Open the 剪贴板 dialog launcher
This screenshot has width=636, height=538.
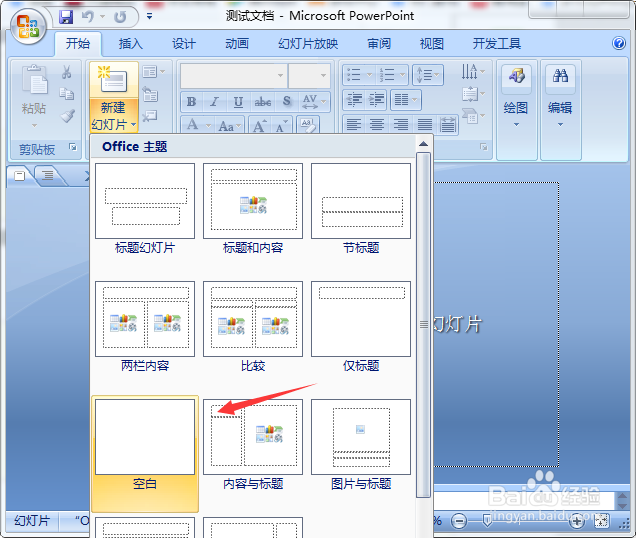(x=73, y=147)
